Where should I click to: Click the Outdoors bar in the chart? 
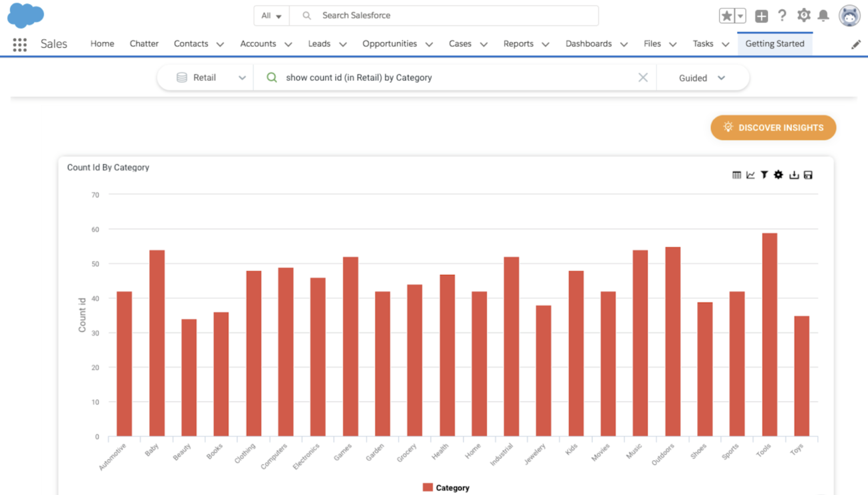tap(673, 342)
